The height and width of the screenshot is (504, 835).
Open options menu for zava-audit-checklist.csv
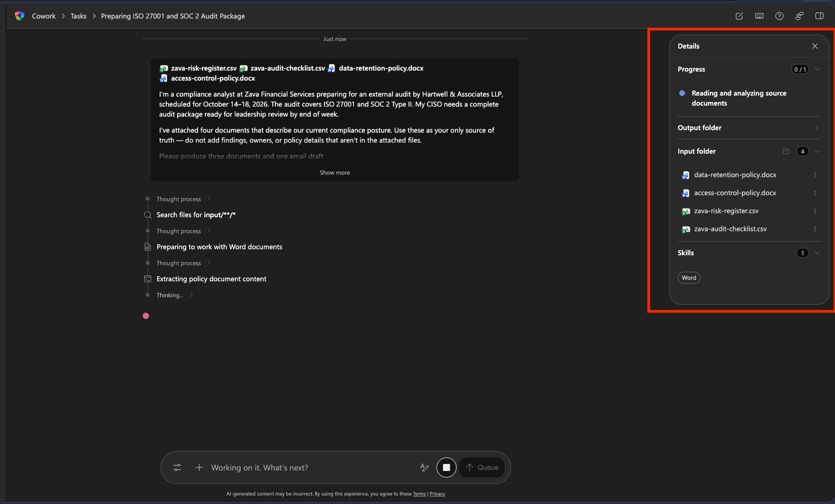814,229
